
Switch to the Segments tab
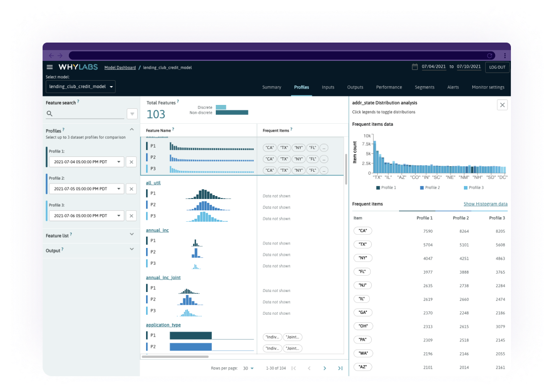coord(424,87)
